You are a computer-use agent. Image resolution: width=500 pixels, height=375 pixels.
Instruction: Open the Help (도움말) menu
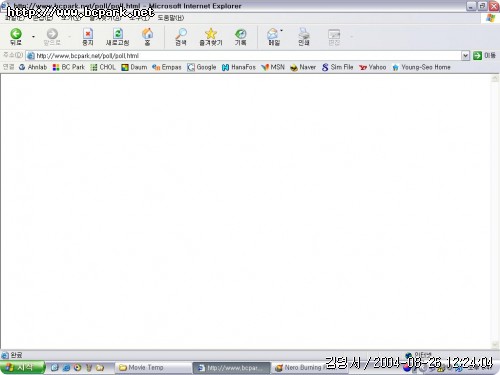tap(170, 18)
